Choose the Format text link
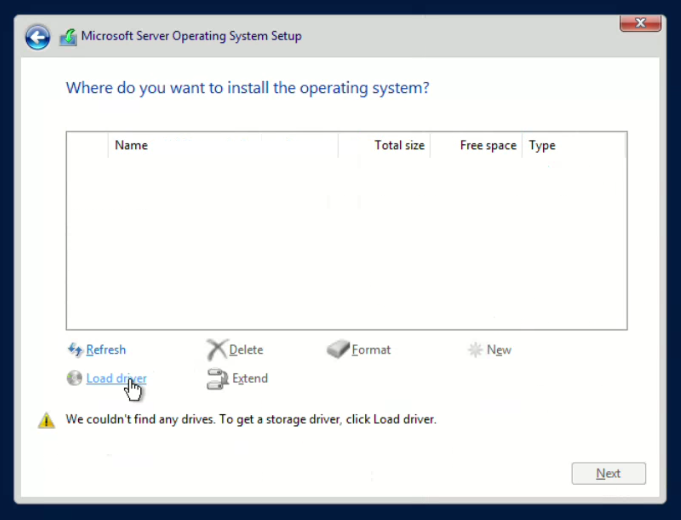681x520 pixels. click(x=371, y=350)
